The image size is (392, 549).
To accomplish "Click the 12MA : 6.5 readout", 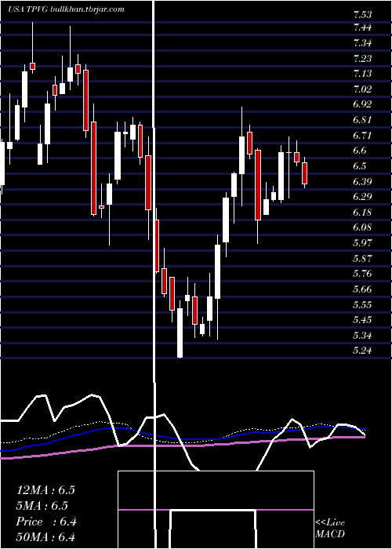I will click(45, 490).
